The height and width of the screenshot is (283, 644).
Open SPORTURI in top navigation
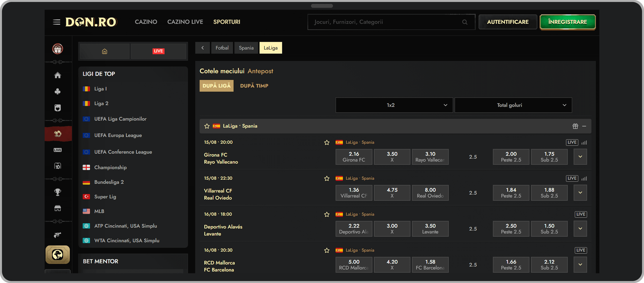click(x=226, y=22)
